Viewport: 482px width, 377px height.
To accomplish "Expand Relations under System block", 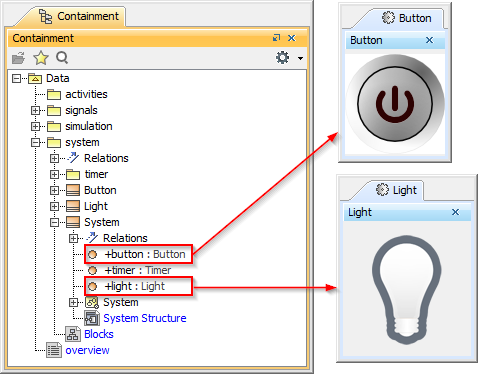I will (x=73, y=238).
